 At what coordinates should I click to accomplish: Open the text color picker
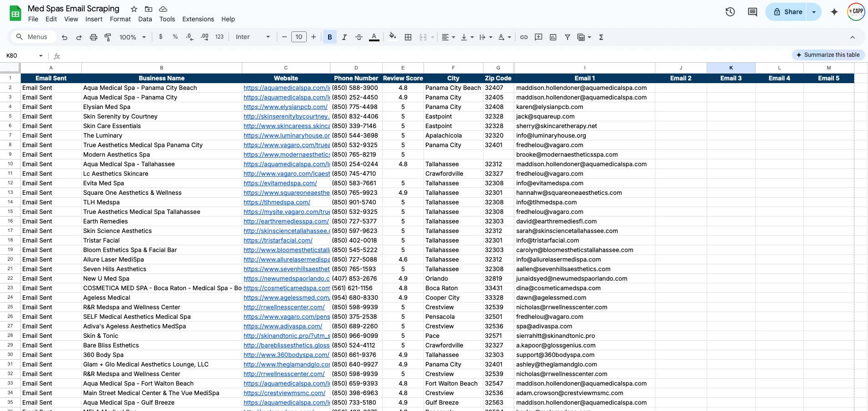(374, 37)
